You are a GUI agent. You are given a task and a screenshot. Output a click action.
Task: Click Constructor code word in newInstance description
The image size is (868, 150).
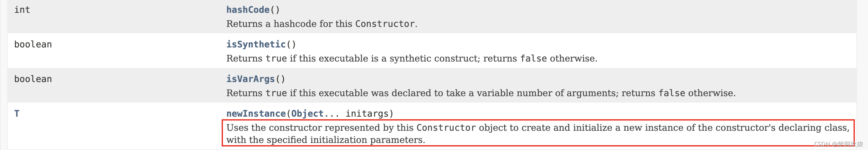click(x=446, y=128)
